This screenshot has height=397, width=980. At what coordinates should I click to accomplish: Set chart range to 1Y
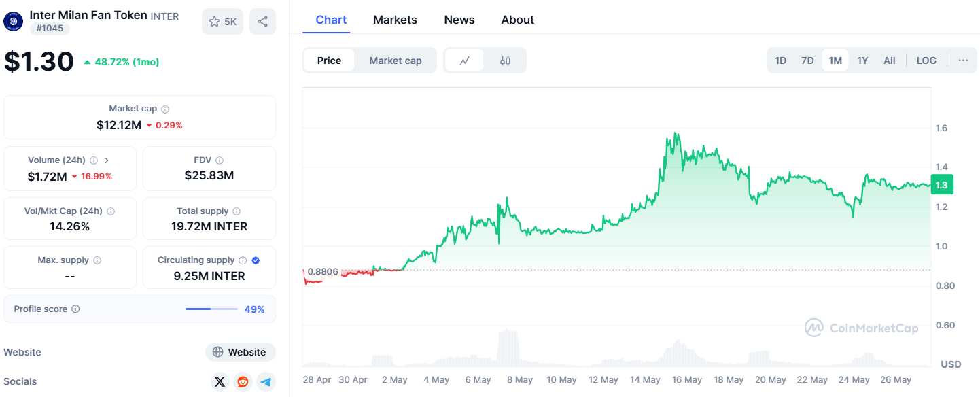[x=862, y=61]
